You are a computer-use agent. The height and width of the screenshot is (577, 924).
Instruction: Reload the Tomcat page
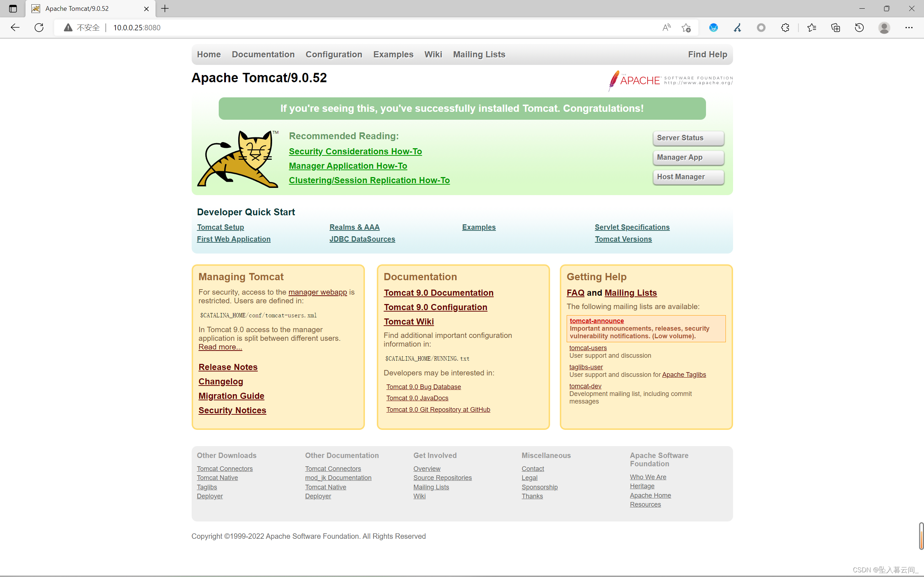point(39,27)
